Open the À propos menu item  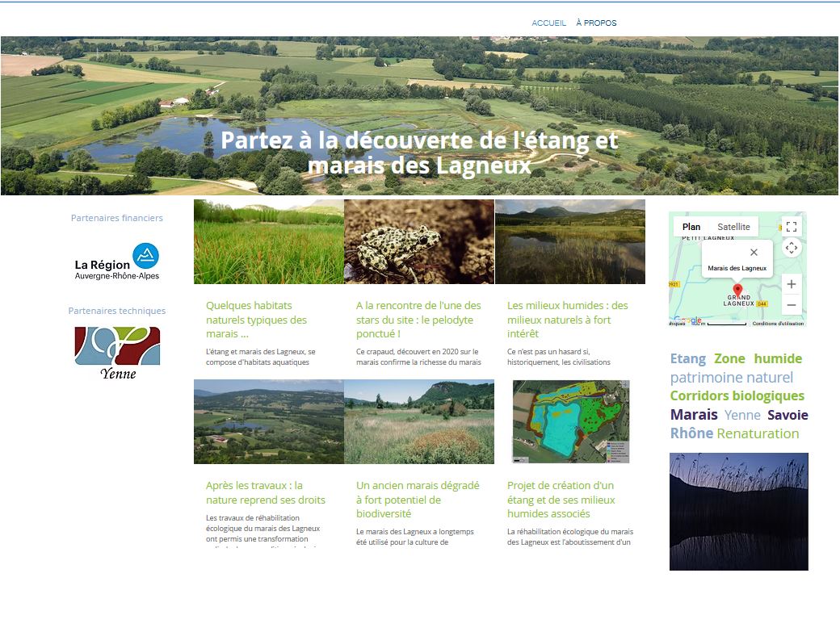coord(596,23)
